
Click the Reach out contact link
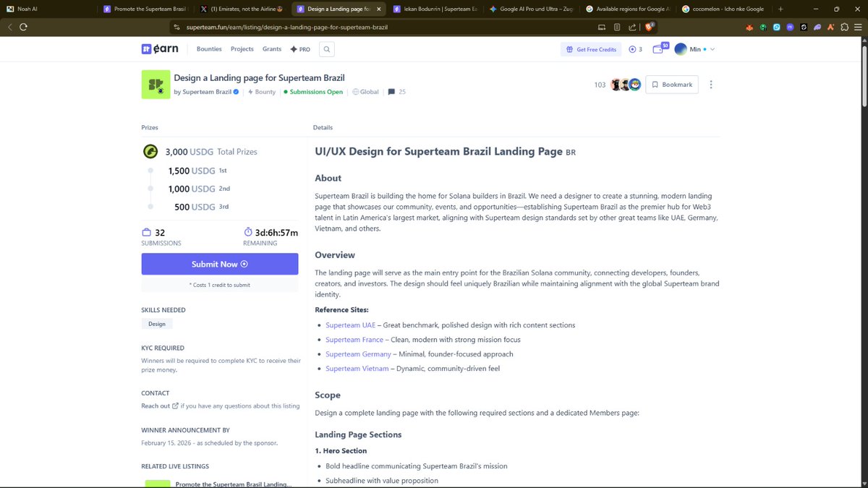[x=160, y=406]
